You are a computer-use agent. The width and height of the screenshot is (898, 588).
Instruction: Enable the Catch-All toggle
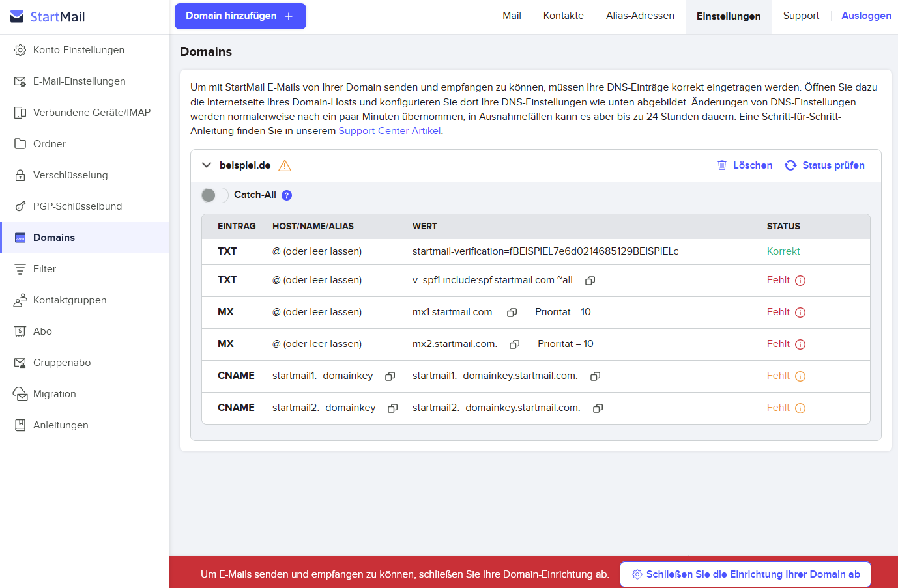click(214, 195)
